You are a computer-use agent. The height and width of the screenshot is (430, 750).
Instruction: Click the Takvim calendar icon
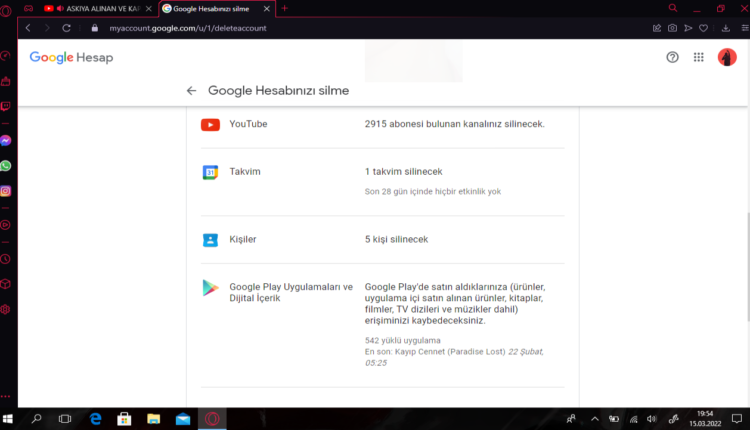(x=210, y=172)
